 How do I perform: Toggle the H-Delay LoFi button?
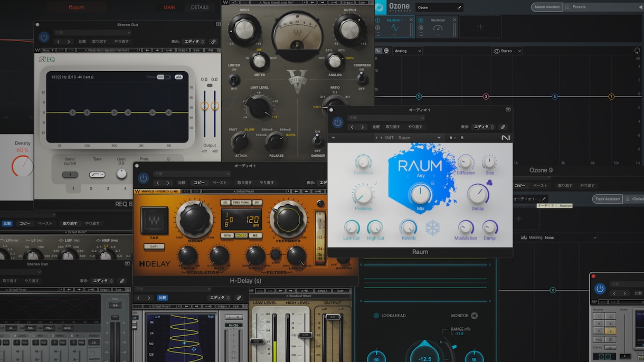(154, 245)
